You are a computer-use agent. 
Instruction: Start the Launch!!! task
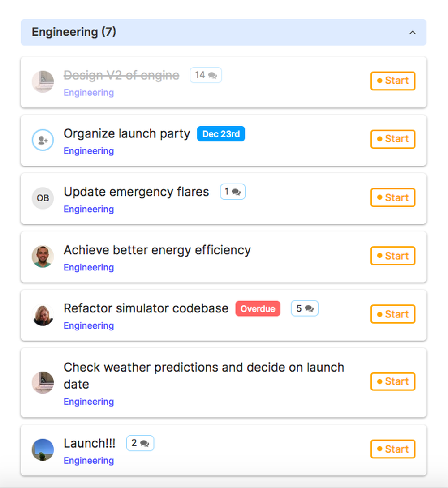coord(393,449)
